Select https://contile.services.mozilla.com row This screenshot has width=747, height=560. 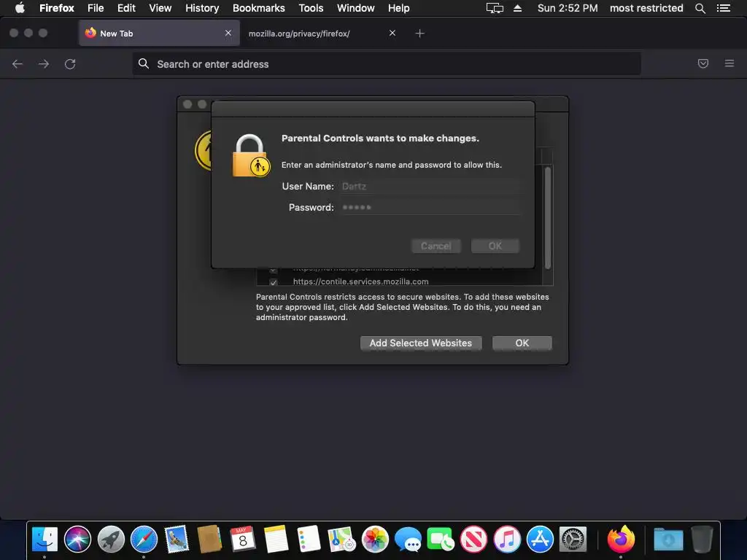point(399,282)
